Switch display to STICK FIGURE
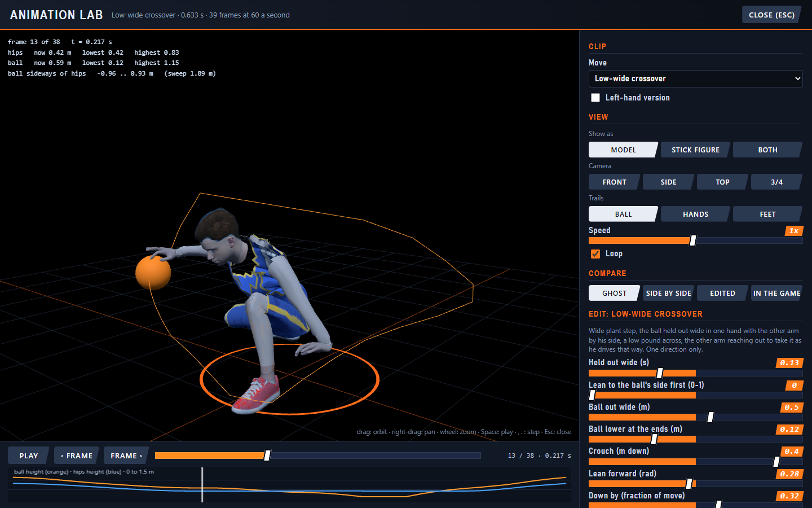Screen dimensions: 812x508 tap(695, 150)
